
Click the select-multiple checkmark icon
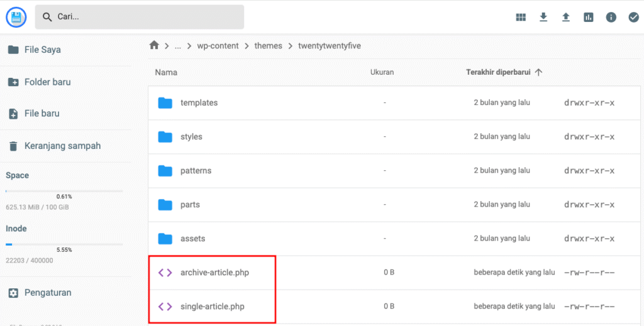click(x=634, y=17)
